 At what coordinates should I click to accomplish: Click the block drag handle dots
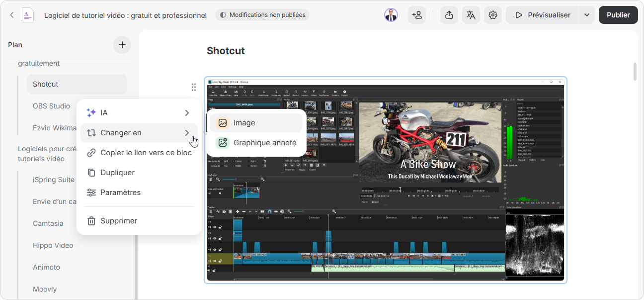[194, 87]
